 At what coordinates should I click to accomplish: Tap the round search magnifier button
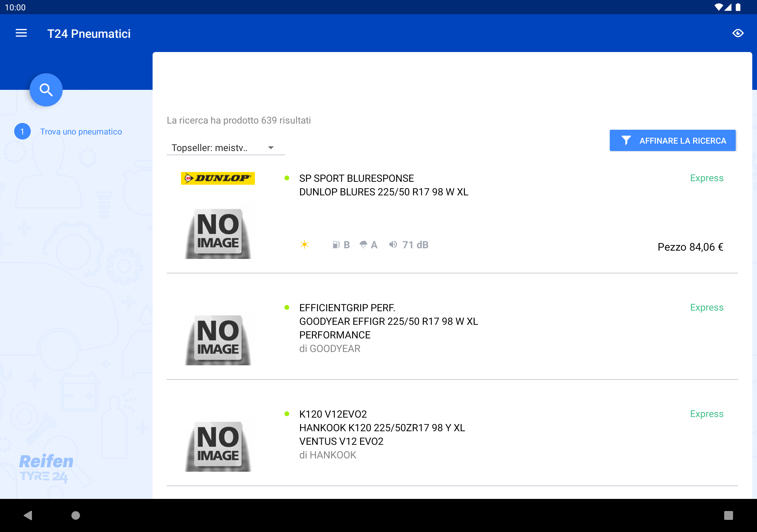[x=46, y=90]
